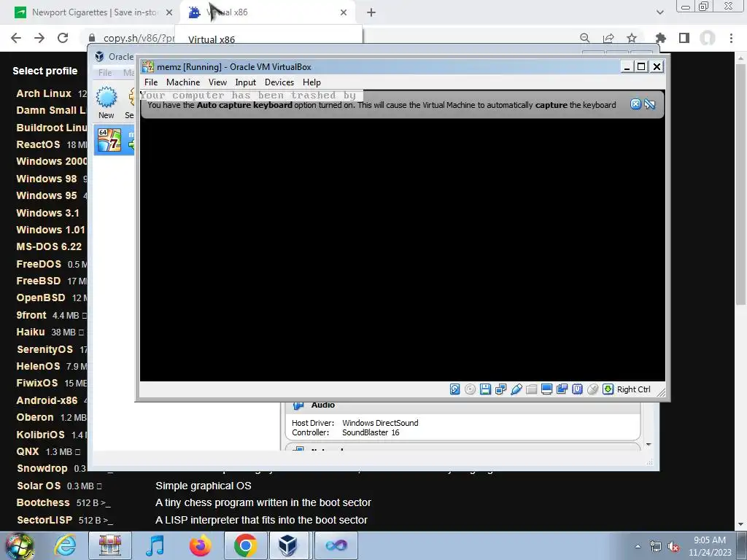Image resolution: width=747 pixels, height=560 pixels.
Task: Open the Windows Start menu
Action: point(19,545)
